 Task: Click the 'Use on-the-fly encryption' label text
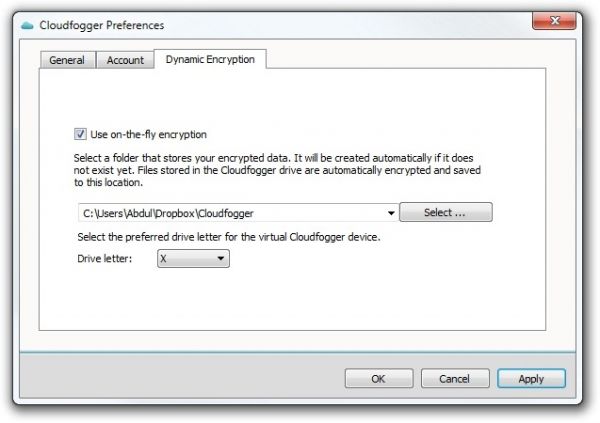click(148, 134)
